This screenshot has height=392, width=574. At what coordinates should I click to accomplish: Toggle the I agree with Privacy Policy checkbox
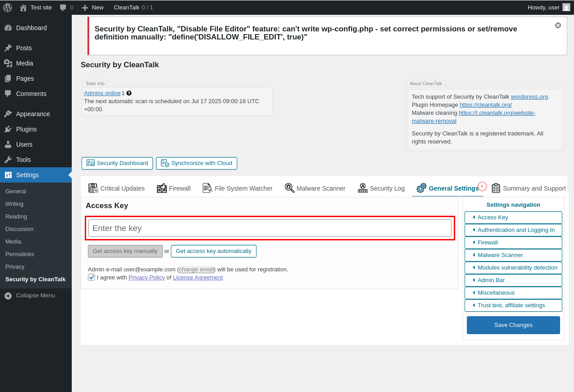tap(91, 277)
